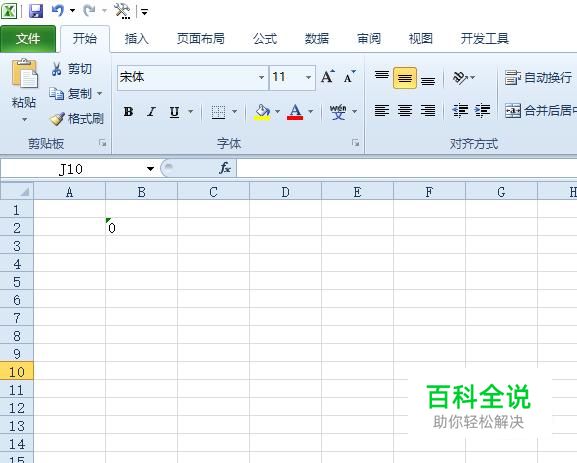577x463 pixels.
Task: Click the borders icon
Action: coord(218,112)
